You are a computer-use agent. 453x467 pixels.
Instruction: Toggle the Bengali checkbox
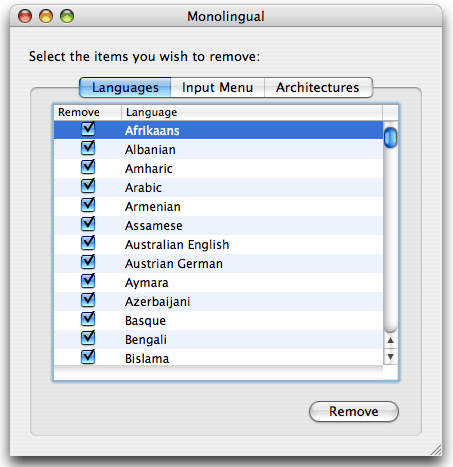point(88,338)
